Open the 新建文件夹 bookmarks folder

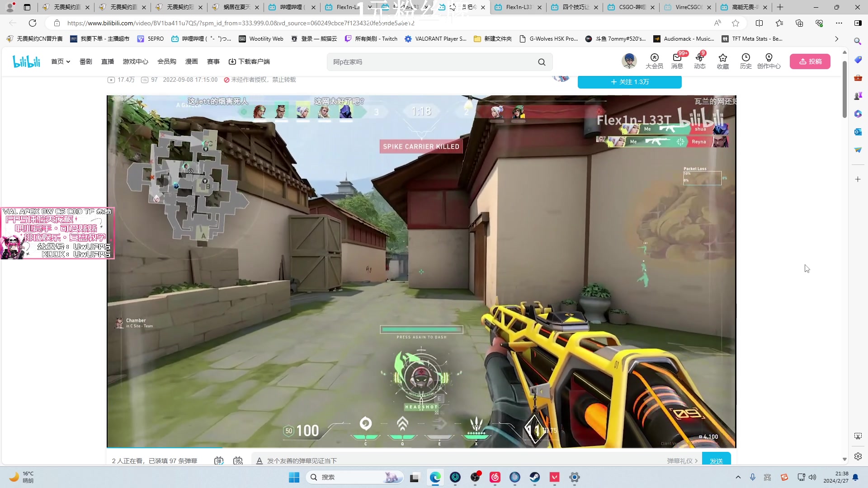point(492,39)
